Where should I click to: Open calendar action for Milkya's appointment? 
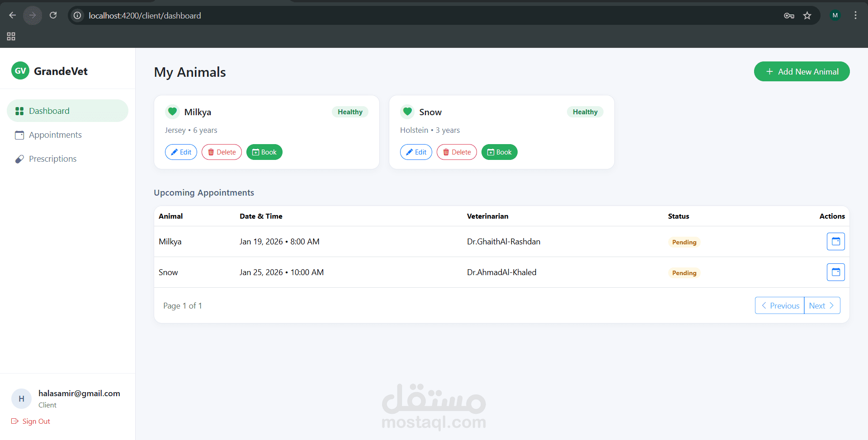tap(835, 241)
